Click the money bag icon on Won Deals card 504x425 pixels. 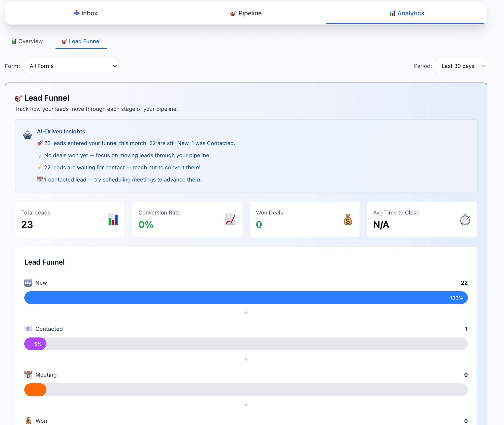tap(347, 219)
